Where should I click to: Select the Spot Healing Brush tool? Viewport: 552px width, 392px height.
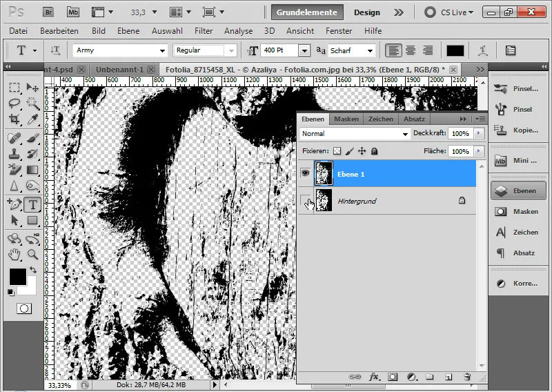point(14,138)
